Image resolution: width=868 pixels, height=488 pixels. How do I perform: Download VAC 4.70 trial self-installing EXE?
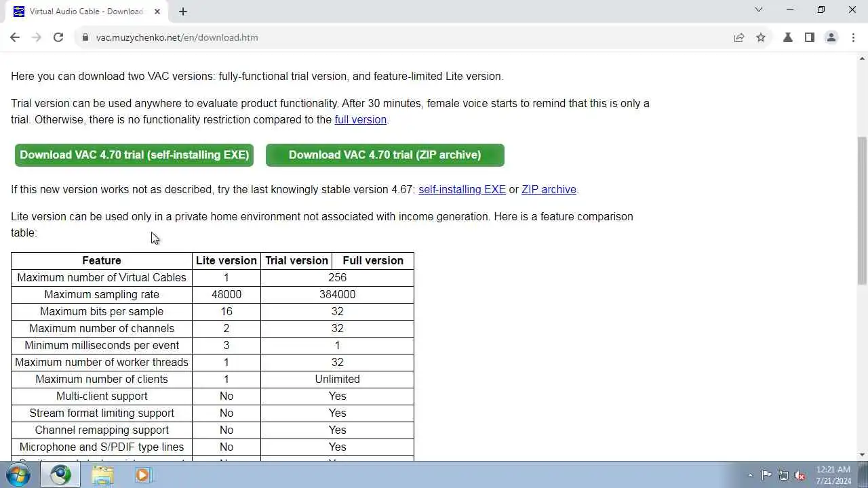tap(134, 155)
